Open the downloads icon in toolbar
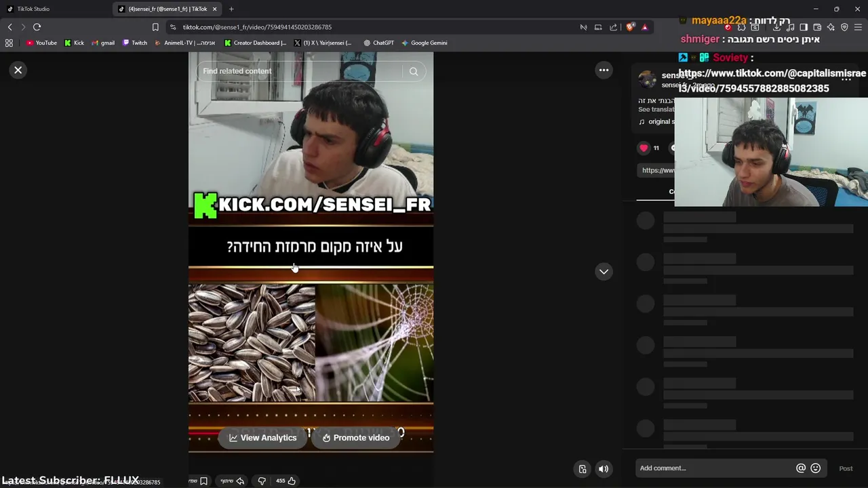 coord(777,27)
